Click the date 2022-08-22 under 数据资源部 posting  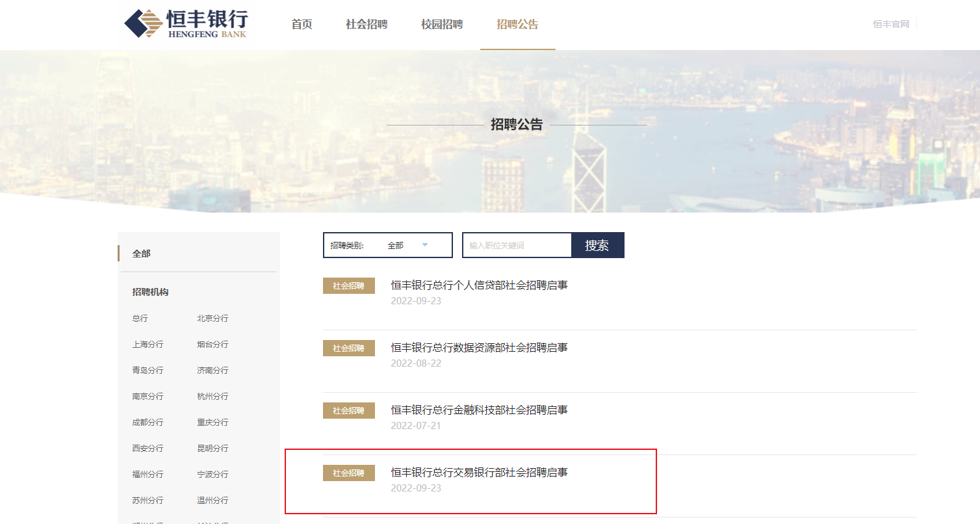click(416, 363)
